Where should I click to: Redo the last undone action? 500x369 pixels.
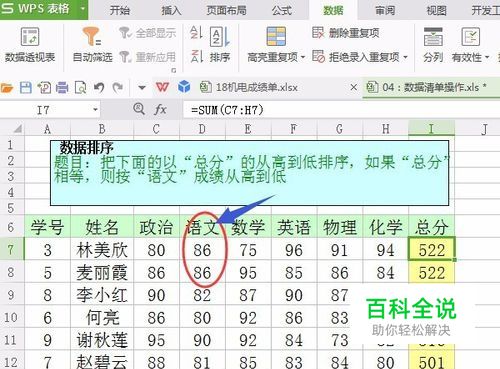117,88
